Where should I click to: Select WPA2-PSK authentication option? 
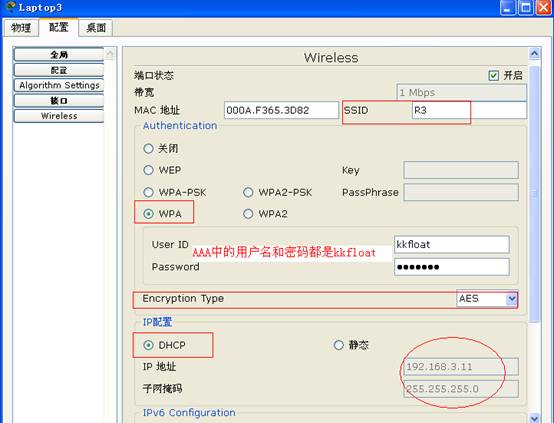248,192
